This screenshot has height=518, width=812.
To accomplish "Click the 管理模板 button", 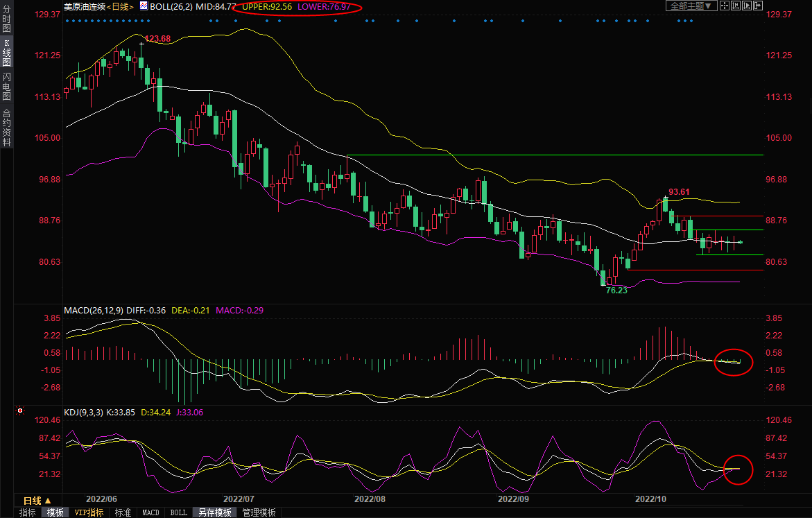I will pos(259,512).
